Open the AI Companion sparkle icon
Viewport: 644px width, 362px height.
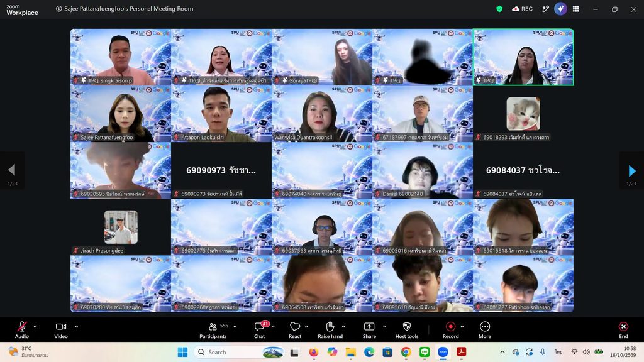point(560,9)
